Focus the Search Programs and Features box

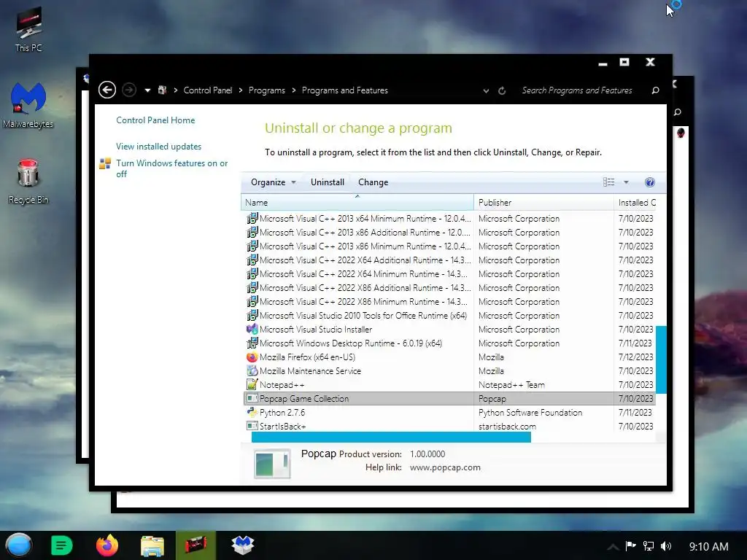(577, 90)
